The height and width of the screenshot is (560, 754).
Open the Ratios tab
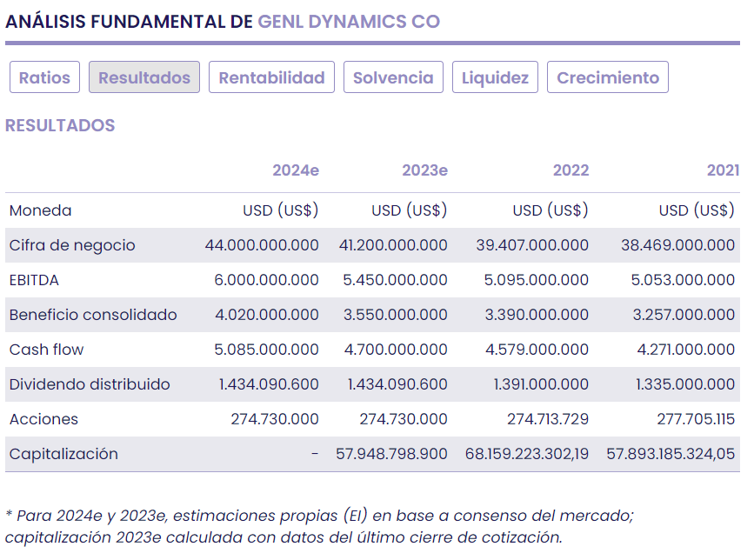[x=44, y=77]
